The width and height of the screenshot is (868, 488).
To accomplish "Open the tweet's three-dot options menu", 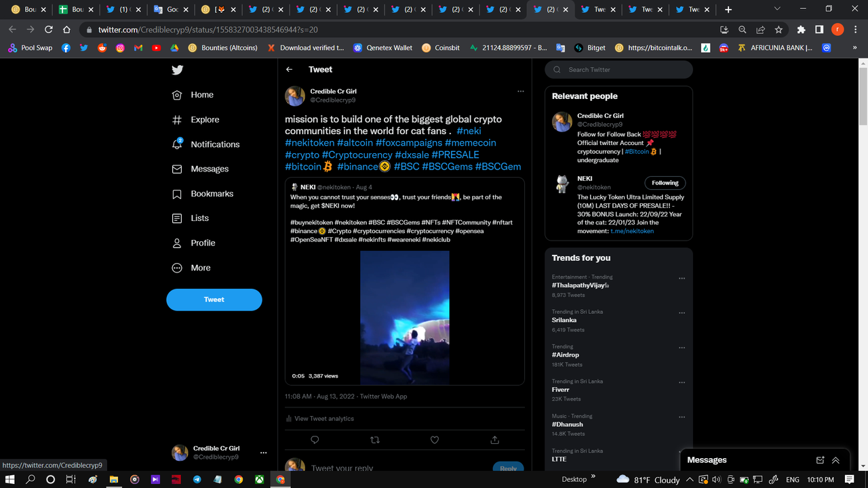I will coord(521,91).
